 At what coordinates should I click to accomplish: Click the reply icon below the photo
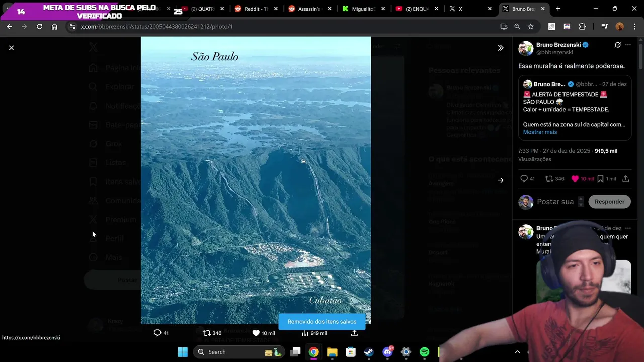click(157, 333)
